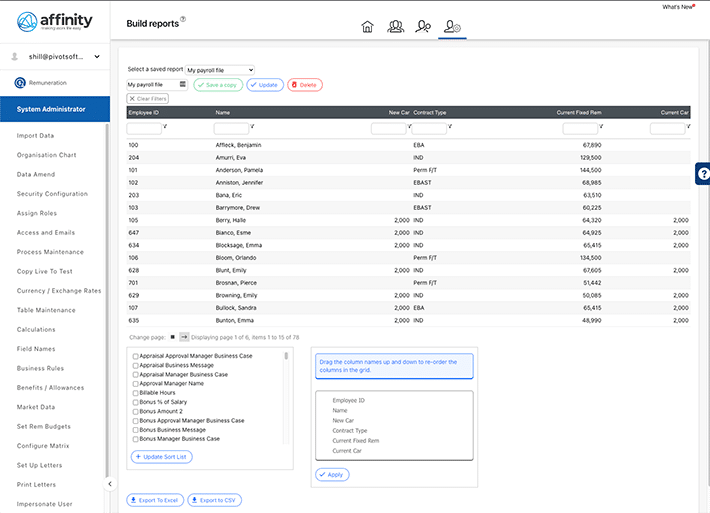Screen dimensions: 710x513
Task: Click the Contract Type filter operator icon
Action: pyautogui.click(x=452, y=127)
